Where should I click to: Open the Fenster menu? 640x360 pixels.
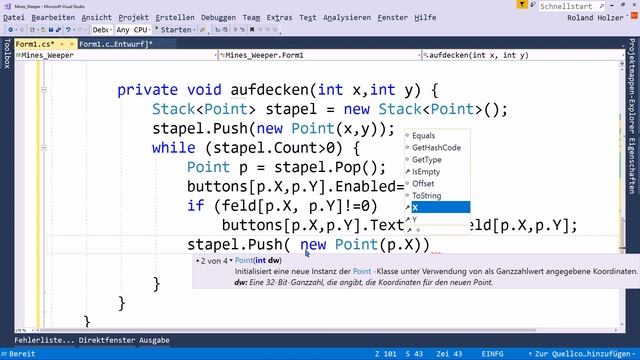(392, 18)
